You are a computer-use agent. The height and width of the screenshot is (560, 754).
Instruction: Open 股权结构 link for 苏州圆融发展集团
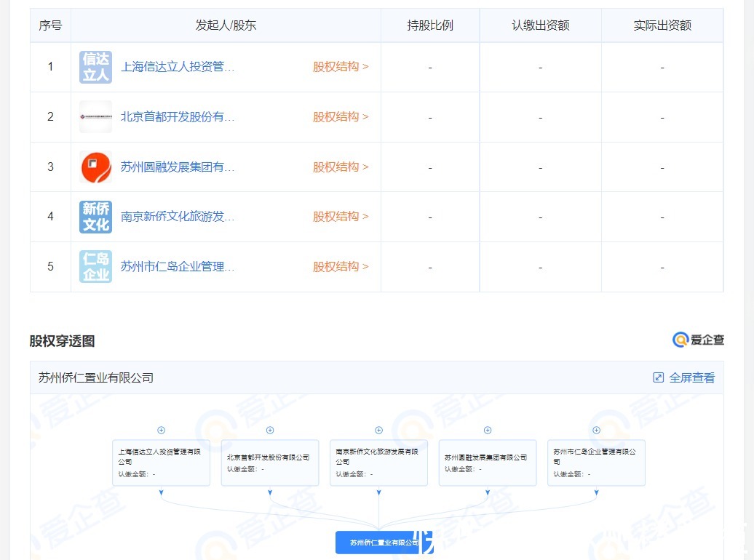(x=340, y=167)
